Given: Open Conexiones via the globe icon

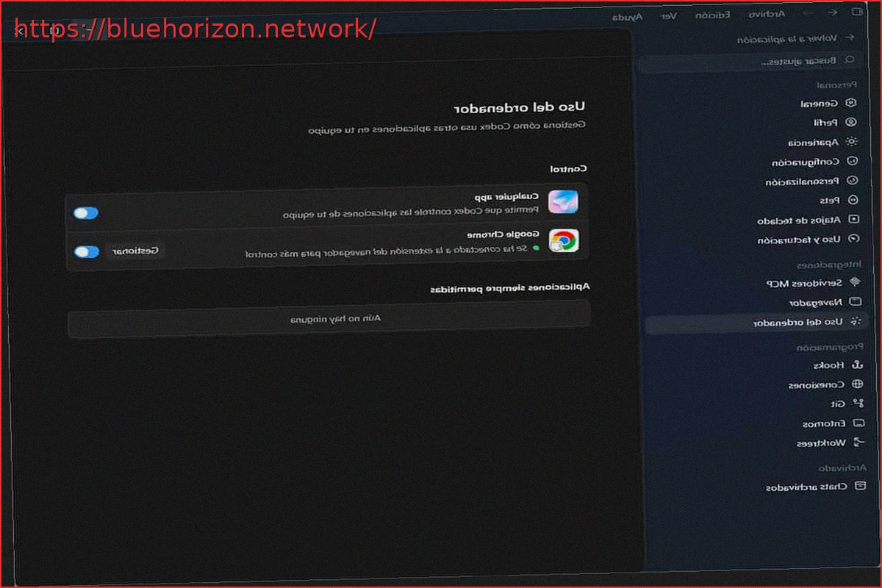Looking at the screenshot, I should 857,384.
